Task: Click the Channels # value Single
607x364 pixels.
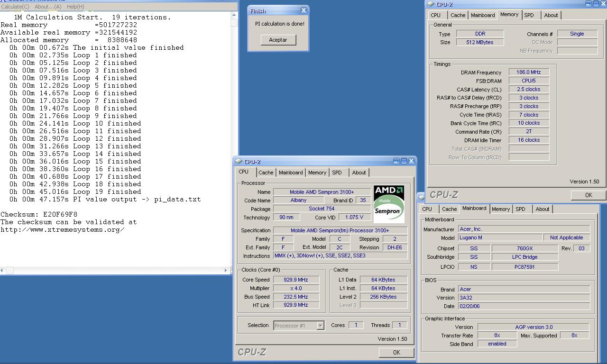Action: [577, 34]
